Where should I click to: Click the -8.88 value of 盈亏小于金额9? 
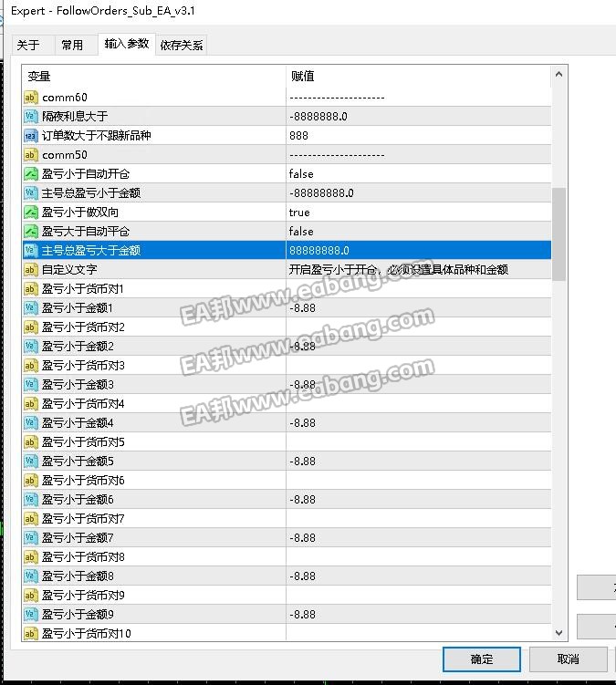302,615
